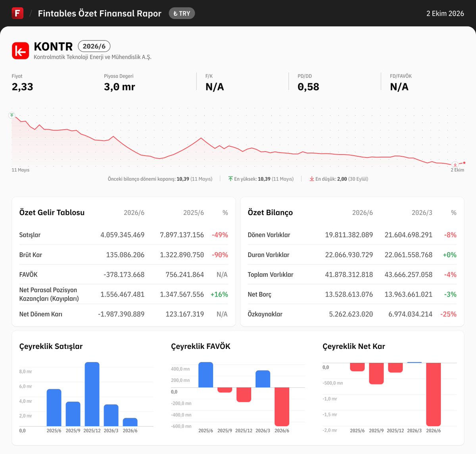Click the Brüt Kar value 135.086.206
476x454 pixels.
click(125, 255)
